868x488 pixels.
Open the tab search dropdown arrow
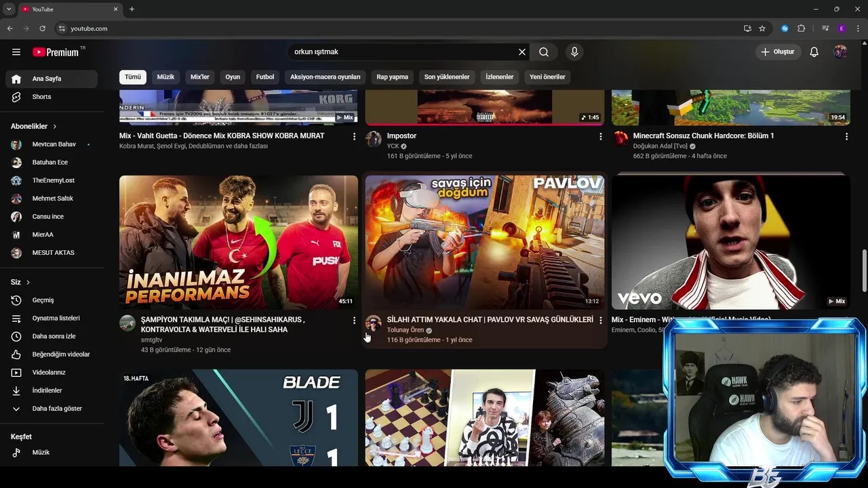coord(9,9)
